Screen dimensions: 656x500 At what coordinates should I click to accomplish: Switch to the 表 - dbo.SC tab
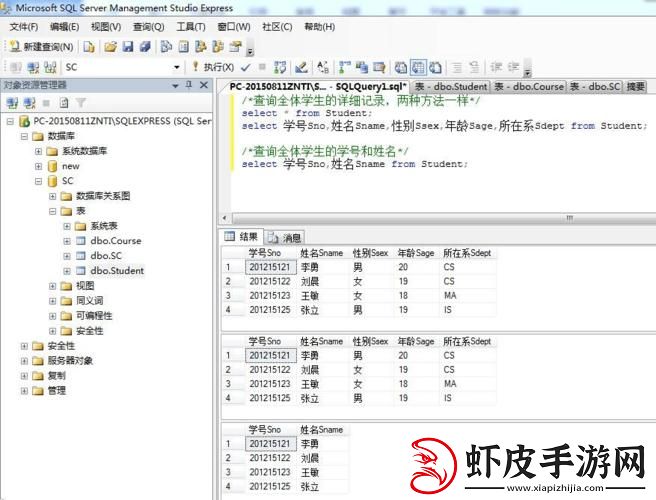pos(595,87)
